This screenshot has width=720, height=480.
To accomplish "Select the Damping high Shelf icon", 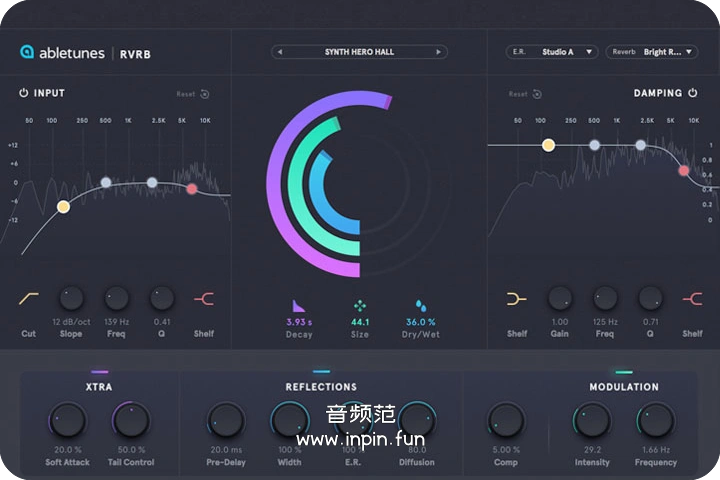I will click(x=692, y=298).
